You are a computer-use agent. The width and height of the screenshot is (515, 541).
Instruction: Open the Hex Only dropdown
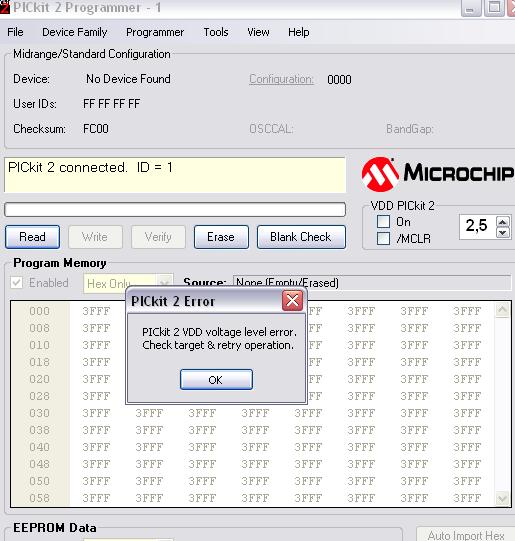pos(165,283)
